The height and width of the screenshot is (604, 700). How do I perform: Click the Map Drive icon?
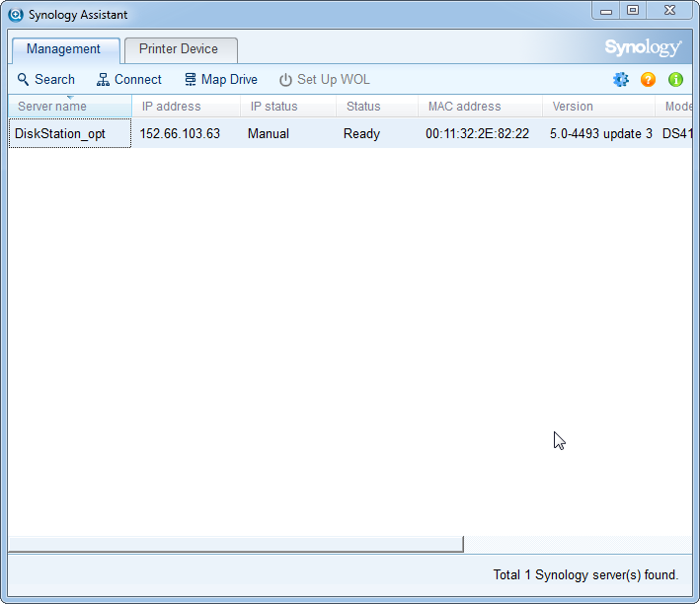pyautogui.click(x=191, y=80)
